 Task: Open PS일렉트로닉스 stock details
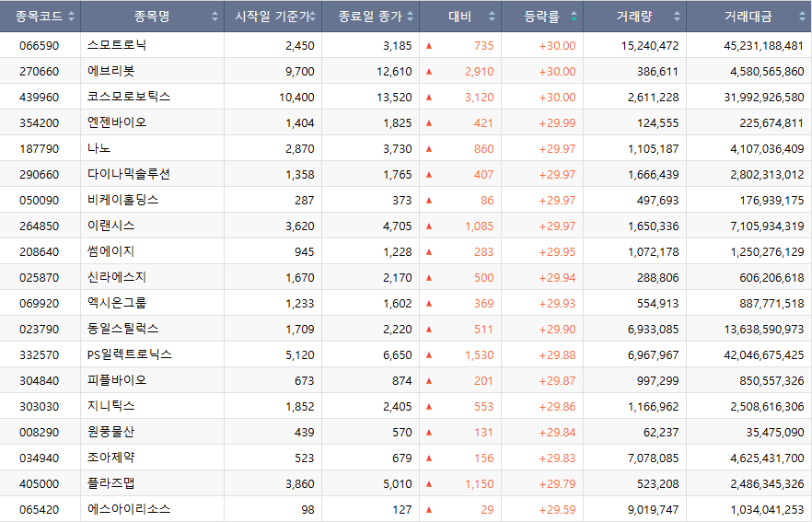[x=130, y=354]
